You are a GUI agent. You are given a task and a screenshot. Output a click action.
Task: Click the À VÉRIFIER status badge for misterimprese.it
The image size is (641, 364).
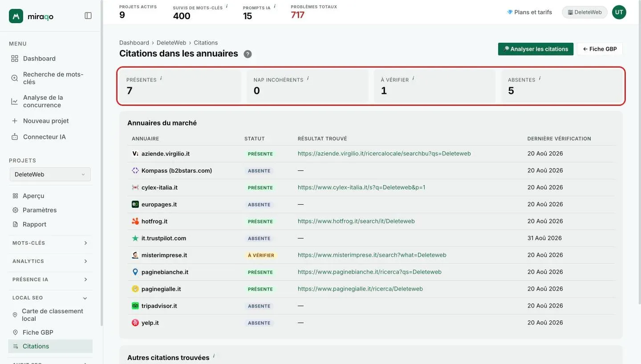[x=260, y=255]
